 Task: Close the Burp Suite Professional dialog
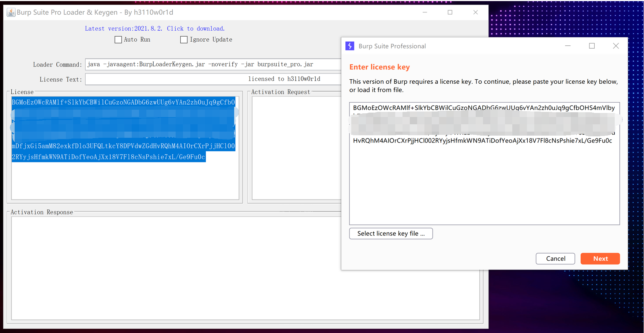(x=616, y=46)
